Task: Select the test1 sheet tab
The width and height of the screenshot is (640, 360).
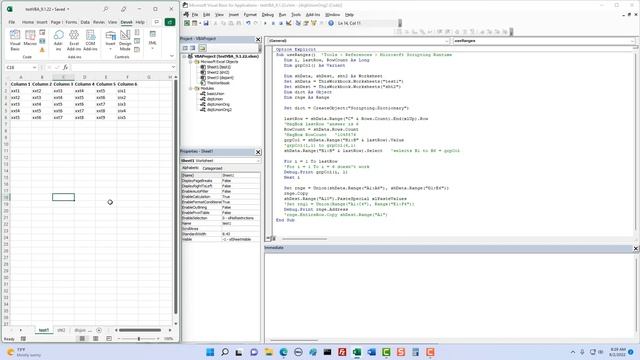Action: click(x=44, y=330)
